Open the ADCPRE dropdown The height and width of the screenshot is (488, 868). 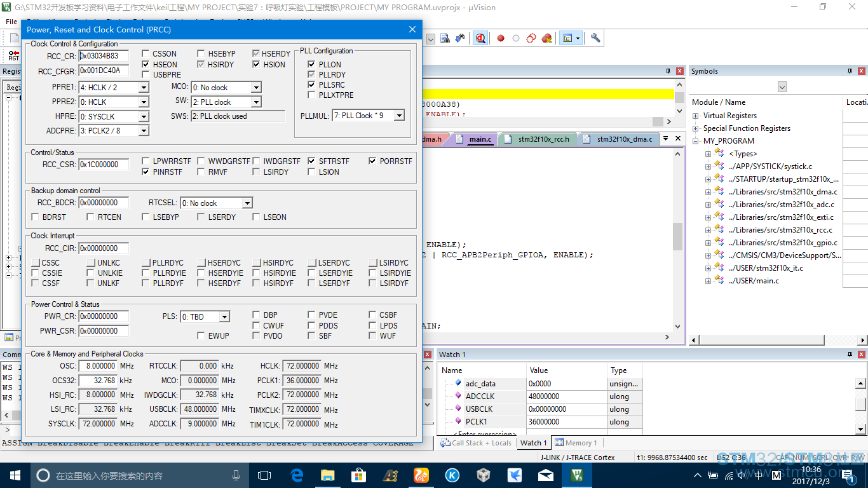pyautogui.click(x=144, y=131)
